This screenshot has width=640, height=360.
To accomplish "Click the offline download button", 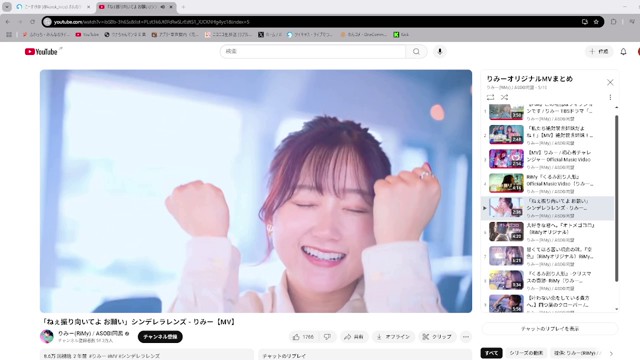I will click(x=393, y=337).
